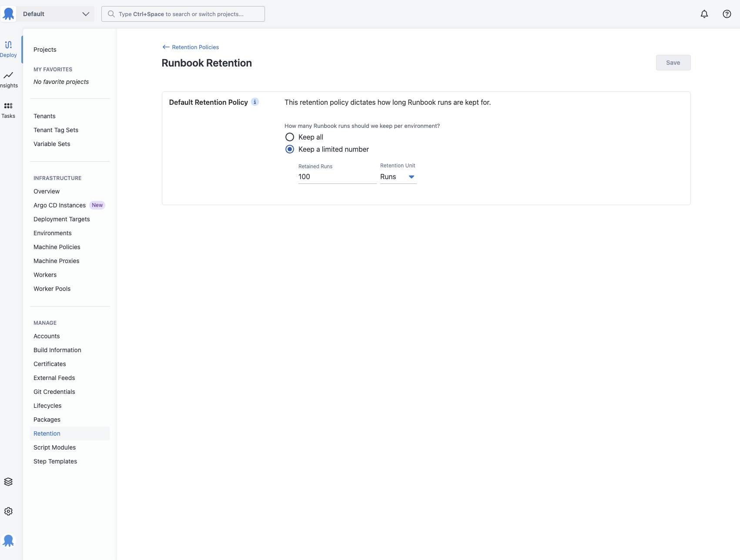Open Lifecycles page
The height and width of the screenshot is (560, 740).
pyautogui.click(x=47, y=406)
